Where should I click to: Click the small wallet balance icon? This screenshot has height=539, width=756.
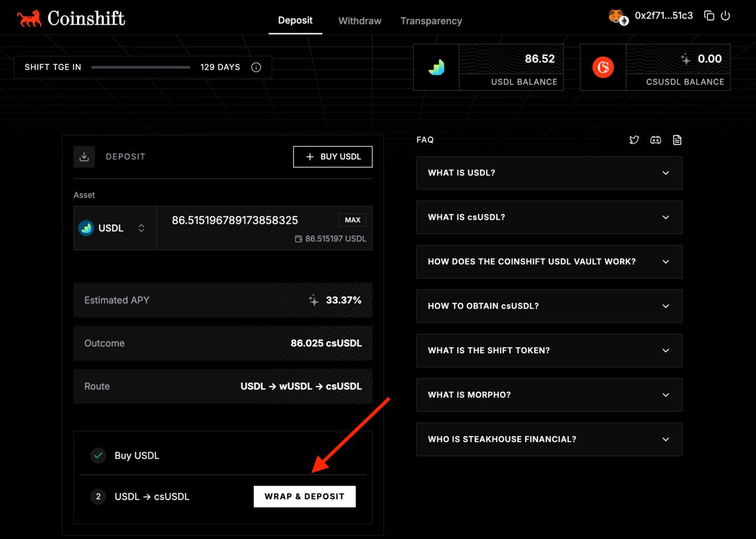pyautogui.click(x=298, y=239)
